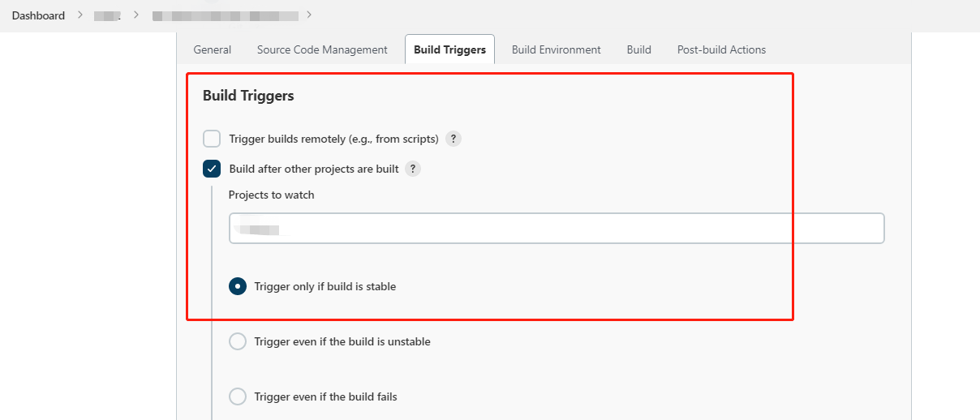980x420 pixels.
Task: Expand the chevron right after Dashboard breadcrumb
Action: [80, 15]
